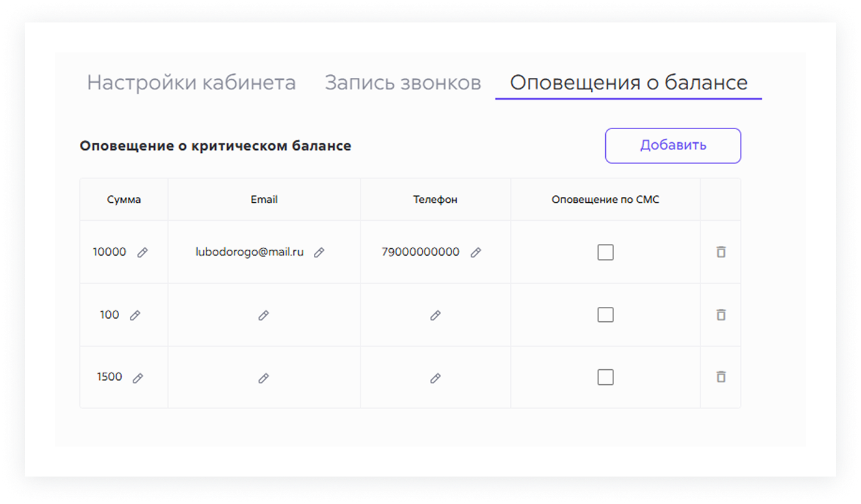This screenshot has height=504, width=861.
Task: Add a phone to the 1500 alert row
Action: pyautogui.click(x=435, y=377)
